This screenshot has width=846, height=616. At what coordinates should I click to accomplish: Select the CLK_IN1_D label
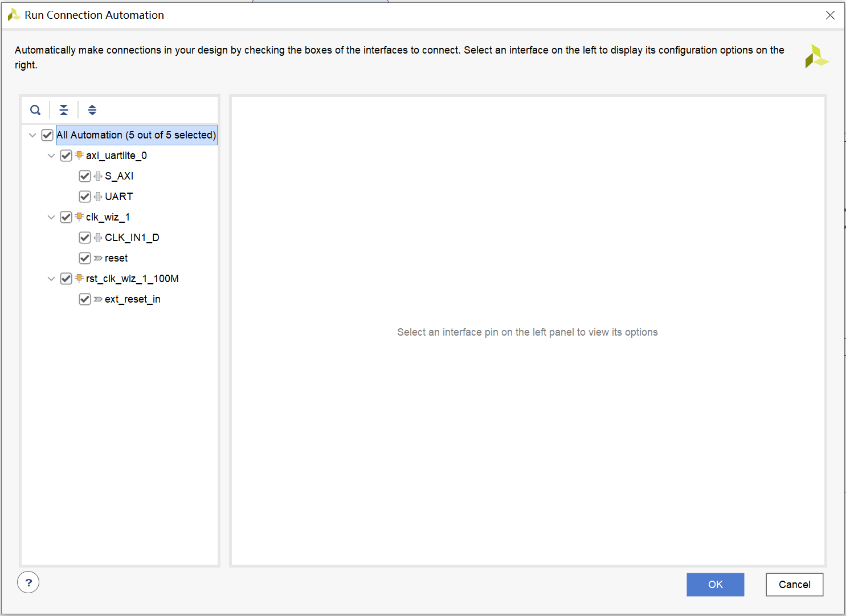tap(132, 238)
